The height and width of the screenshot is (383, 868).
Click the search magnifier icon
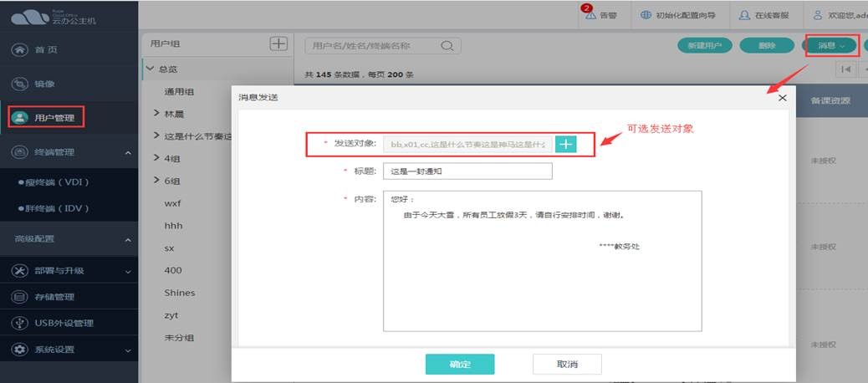coord(447,45)
